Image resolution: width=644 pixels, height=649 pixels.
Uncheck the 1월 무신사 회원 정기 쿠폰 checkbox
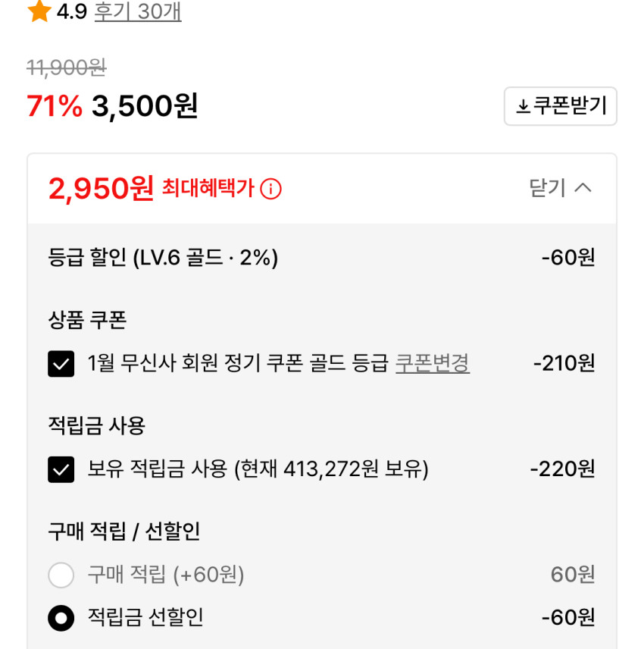61,365
